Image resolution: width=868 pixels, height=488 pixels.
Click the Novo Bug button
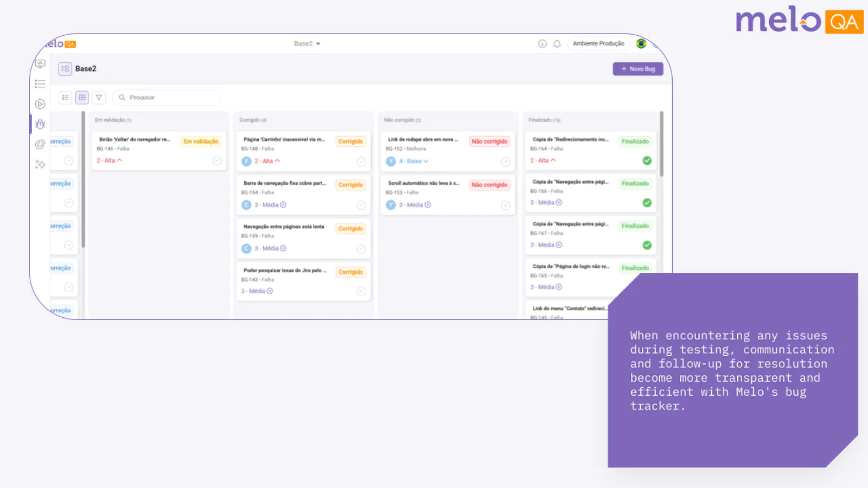click(638, 69)
